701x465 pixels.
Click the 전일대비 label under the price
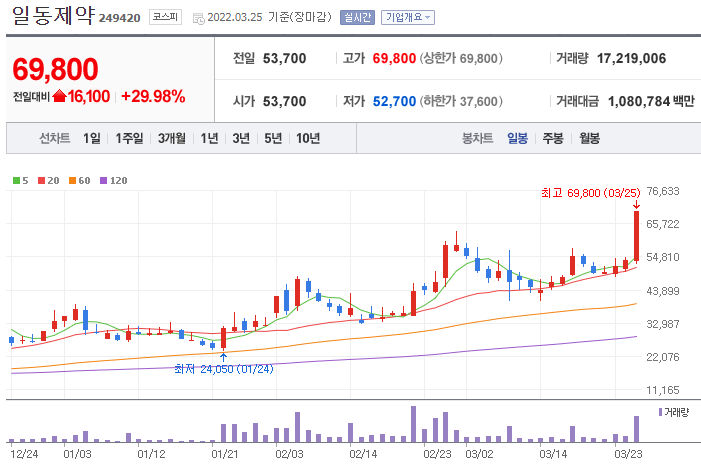coord(31,97)
